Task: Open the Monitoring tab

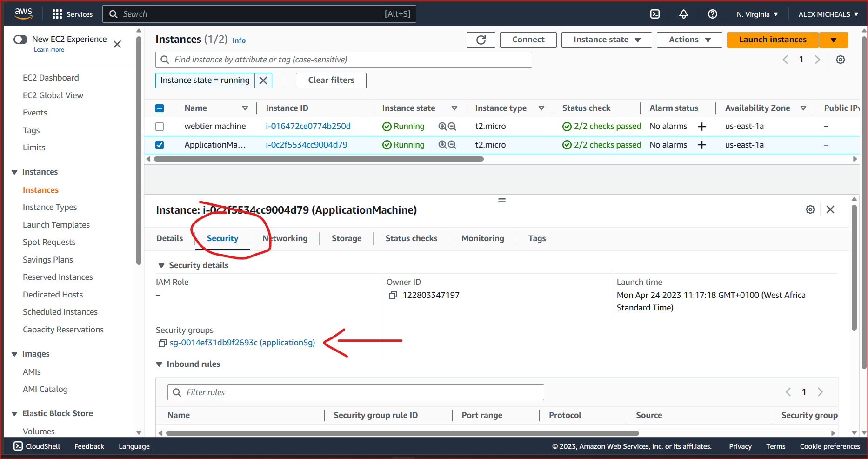Action: (482, 238)
